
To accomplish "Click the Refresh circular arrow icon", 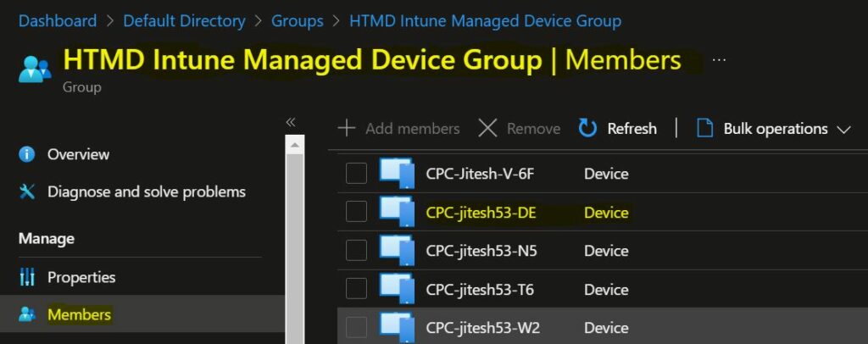I will pos(587,128).
